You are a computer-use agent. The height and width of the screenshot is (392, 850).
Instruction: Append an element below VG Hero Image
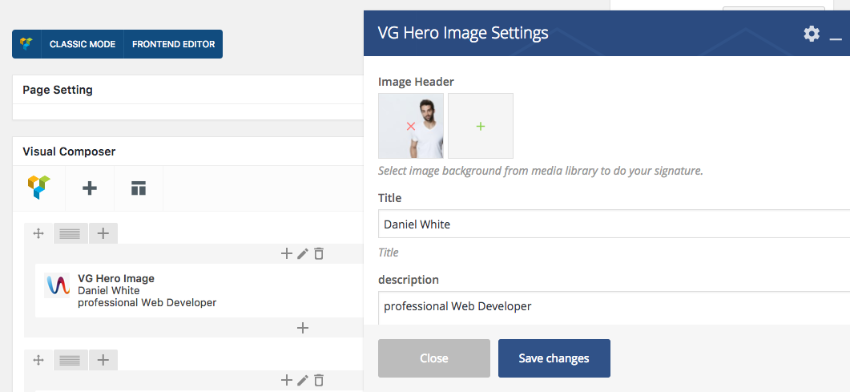(x=303, y=327)
